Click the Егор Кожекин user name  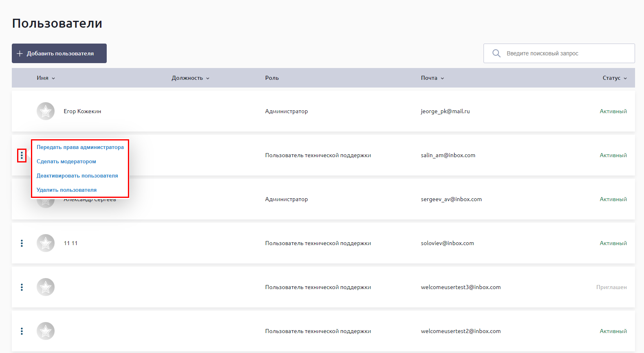tap(82, 111)
